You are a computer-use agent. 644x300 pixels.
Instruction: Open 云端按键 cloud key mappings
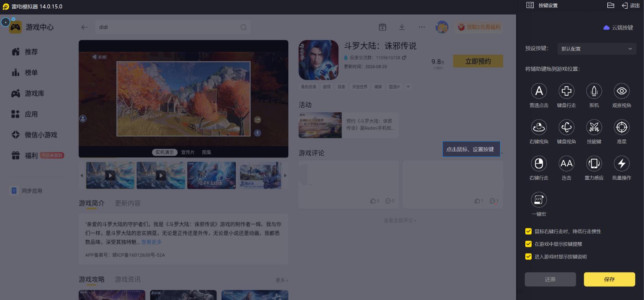tap(618, 28)
